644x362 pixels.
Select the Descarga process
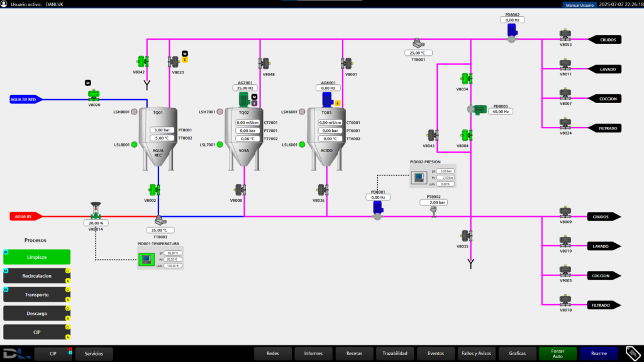[x=37, y=313]
